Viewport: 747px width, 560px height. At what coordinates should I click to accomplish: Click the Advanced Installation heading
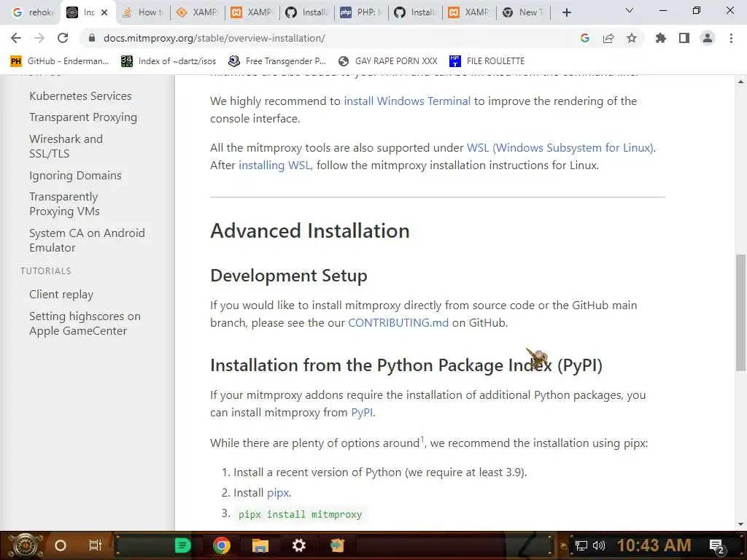coord(309,231)
